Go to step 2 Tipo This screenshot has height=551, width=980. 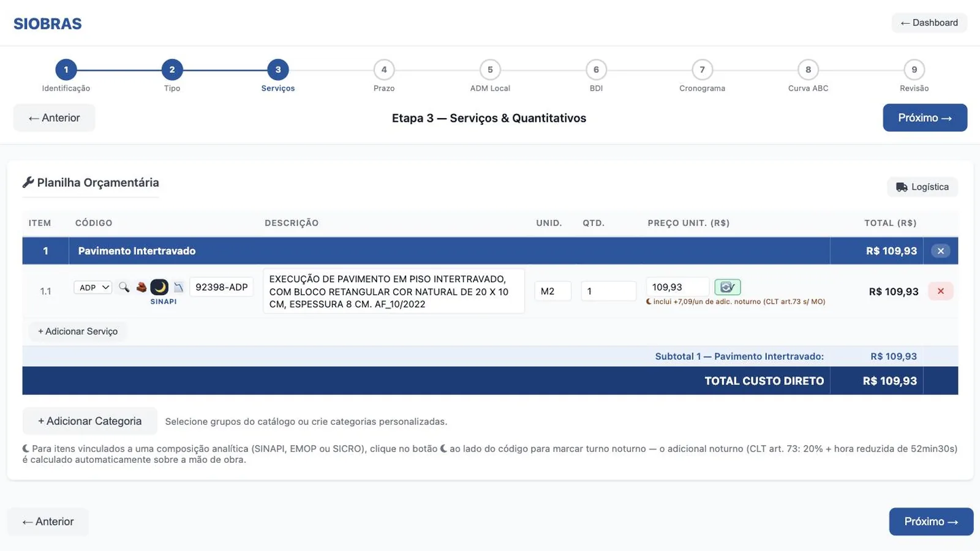172,70
